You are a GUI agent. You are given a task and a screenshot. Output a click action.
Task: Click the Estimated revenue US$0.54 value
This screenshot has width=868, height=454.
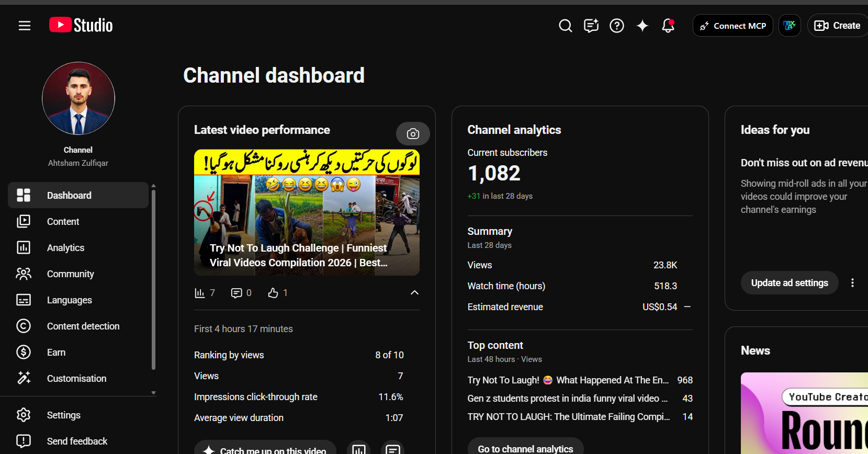[660, 307]
